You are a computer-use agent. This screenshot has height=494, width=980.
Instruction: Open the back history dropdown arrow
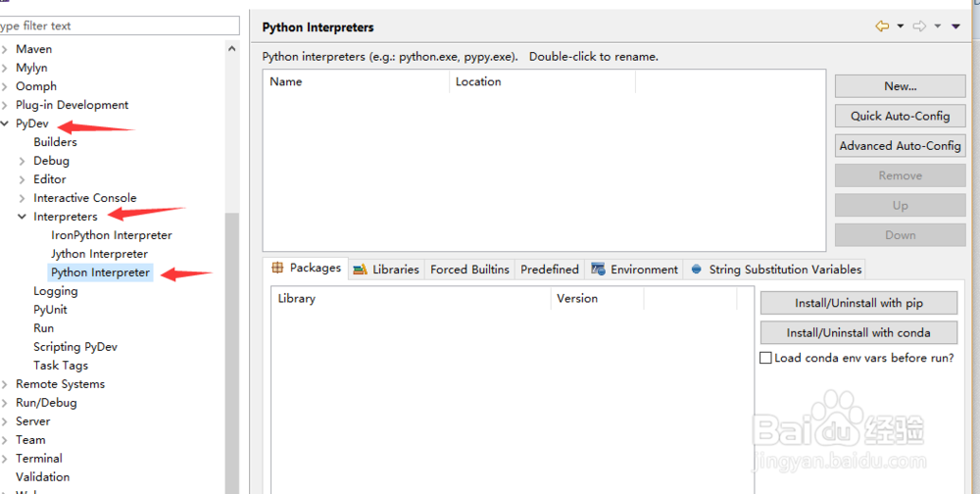click(900, 26)
